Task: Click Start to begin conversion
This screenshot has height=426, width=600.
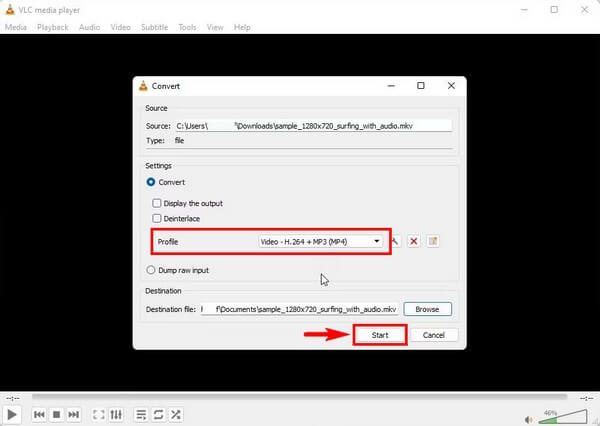Action: click(380, 335)
